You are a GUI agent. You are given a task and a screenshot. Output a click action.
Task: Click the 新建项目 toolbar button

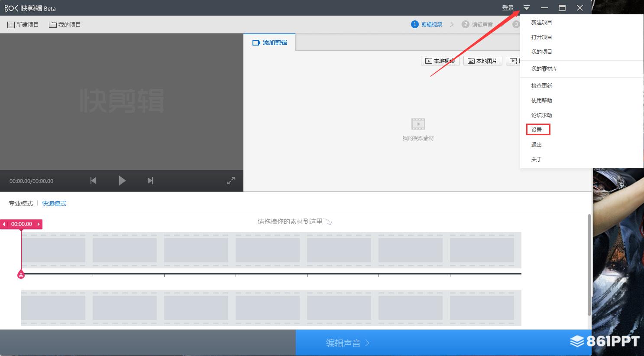coord(23,25)
